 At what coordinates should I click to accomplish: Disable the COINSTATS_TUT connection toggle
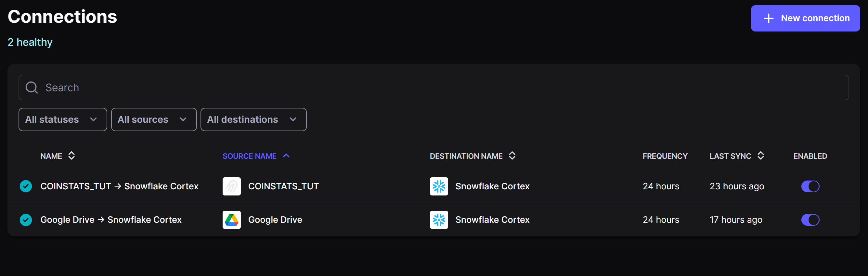click(x=811, y=186)
